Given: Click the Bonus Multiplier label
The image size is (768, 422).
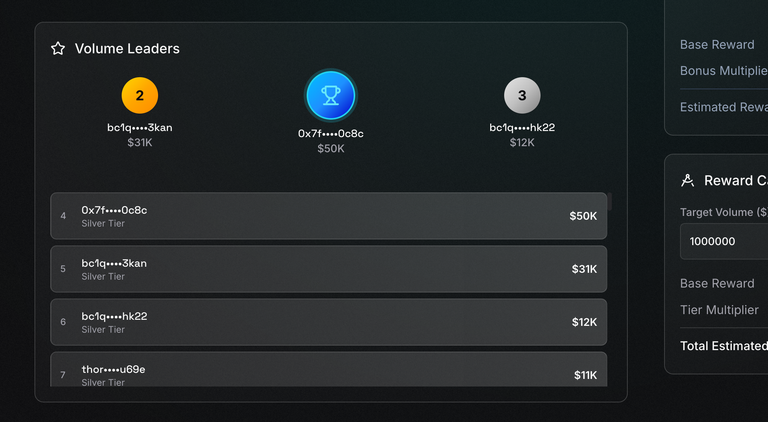Looking at the screenshot, I should pyautogui.click(x=724, y=71).
